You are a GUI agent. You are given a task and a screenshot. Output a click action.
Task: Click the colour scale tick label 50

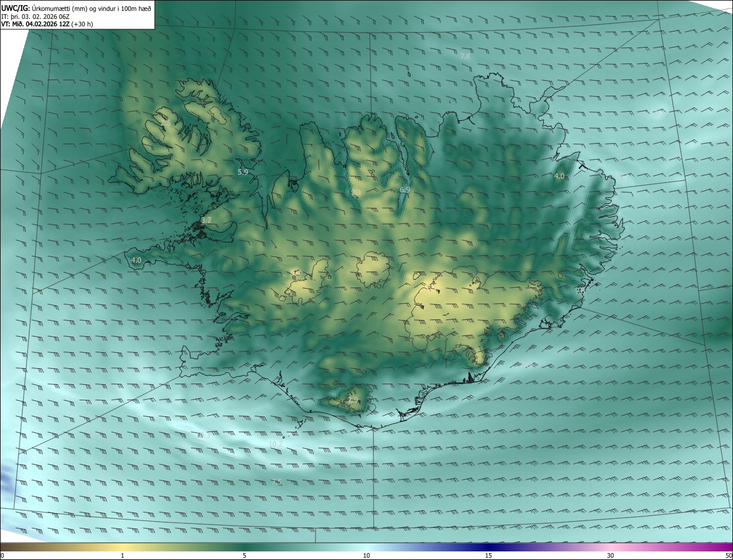tap(728, 555)
